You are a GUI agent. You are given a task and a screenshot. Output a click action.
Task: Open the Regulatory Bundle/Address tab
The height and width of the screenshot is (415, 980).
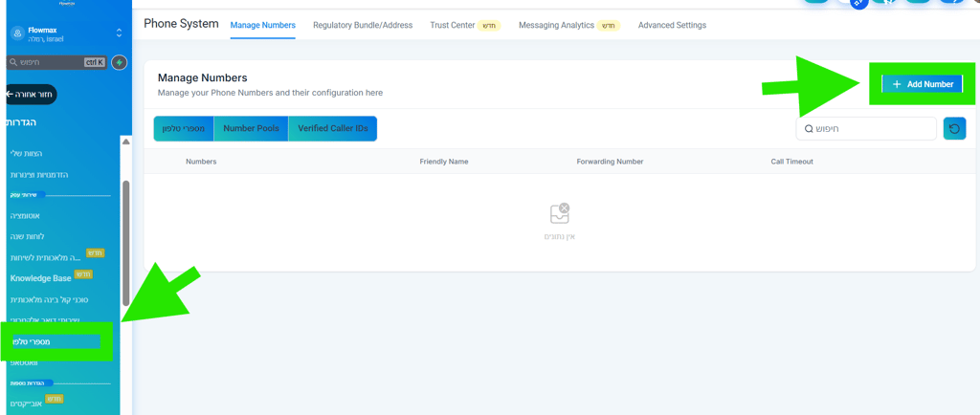(x=363, y=25)
